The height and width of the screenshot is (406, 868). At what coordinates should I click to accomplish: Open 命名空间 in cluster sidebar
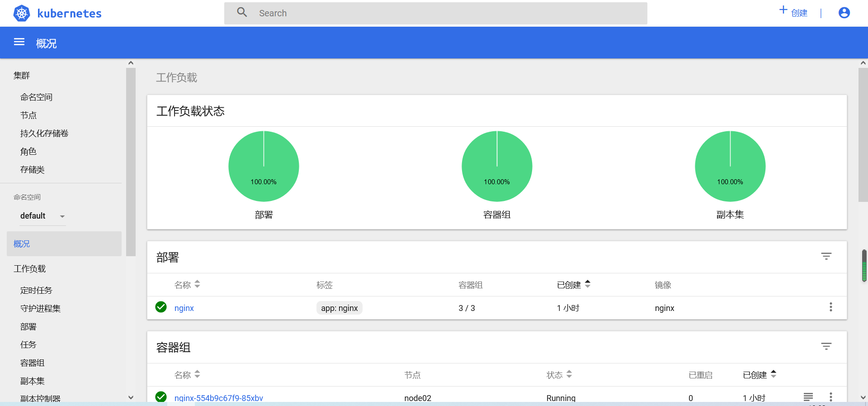[x=36, y=97]
